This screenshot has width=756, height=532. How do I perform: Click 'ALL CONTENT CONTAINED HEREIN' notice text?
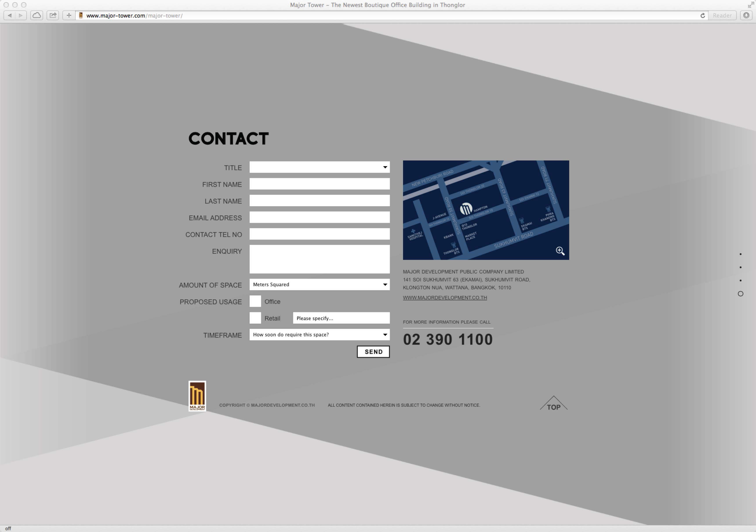point(404,406)
